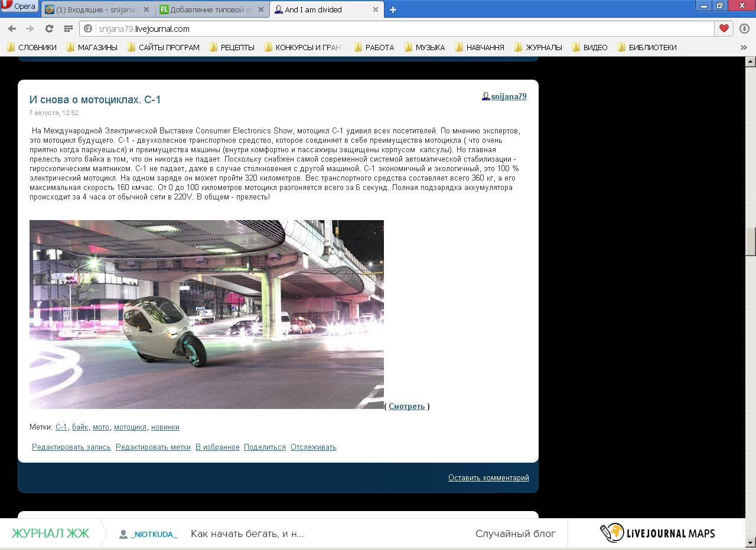Viewport: 756px width, 550px height.
Task: Open new tab with plus button
Action: coord(393,9)
